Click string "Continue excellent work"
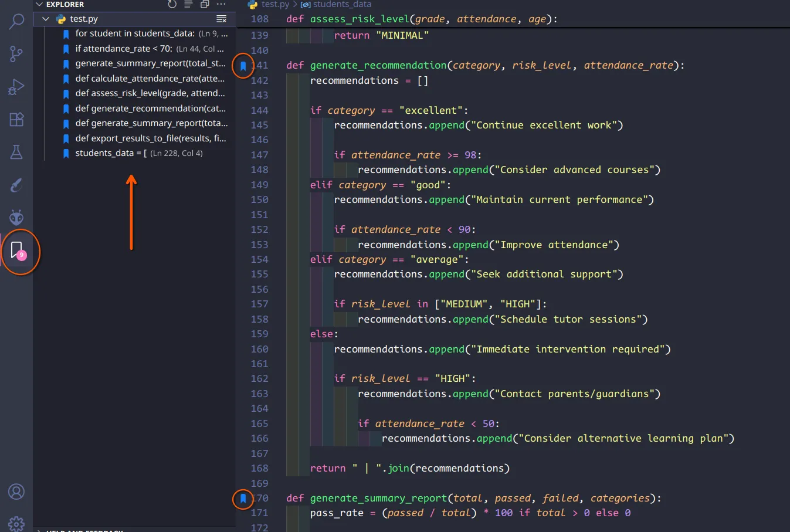This screenshot has width=790, height=532. coord(544,125)
